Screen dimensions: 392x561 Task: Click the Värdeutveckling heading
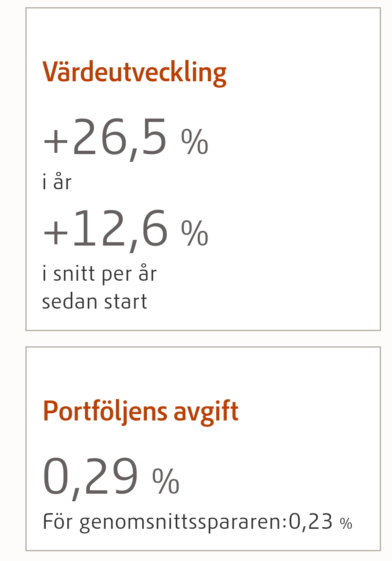click(x=134, y=72)
